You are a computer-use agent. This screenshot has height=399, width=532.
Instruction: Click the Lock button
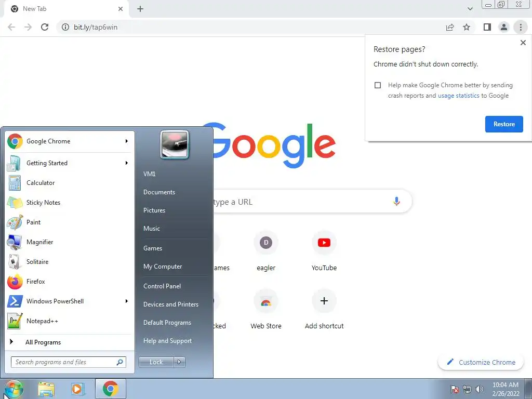pyautogui.click(x=156, y=362)
